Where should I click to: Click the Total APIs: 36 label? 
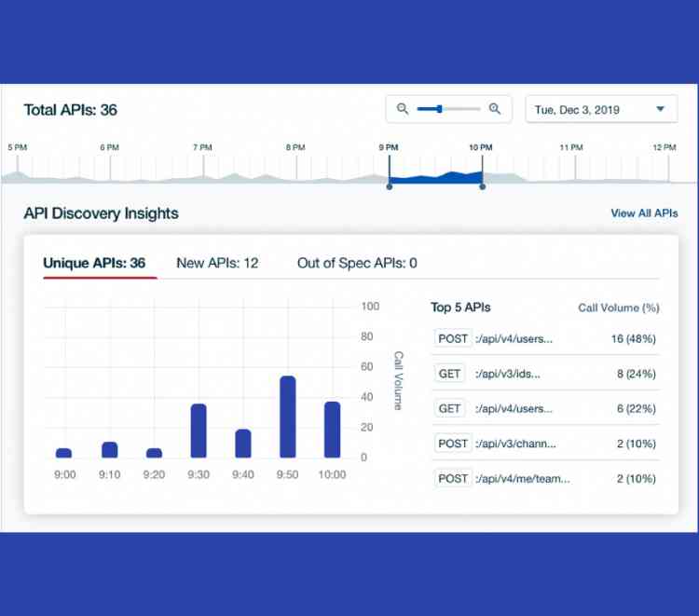[71, 110]
